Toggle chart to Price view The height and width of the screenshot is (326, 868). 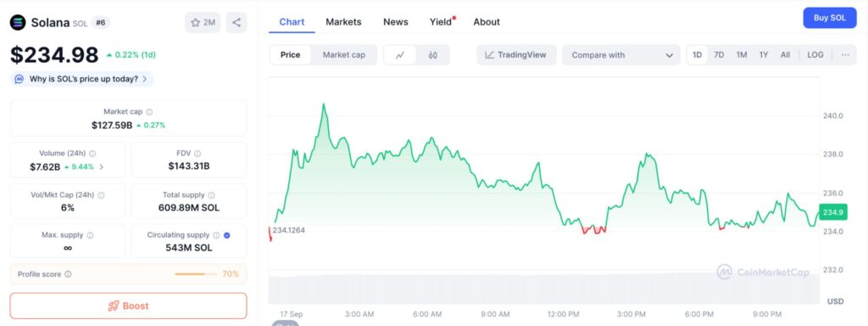click(290, 55)
